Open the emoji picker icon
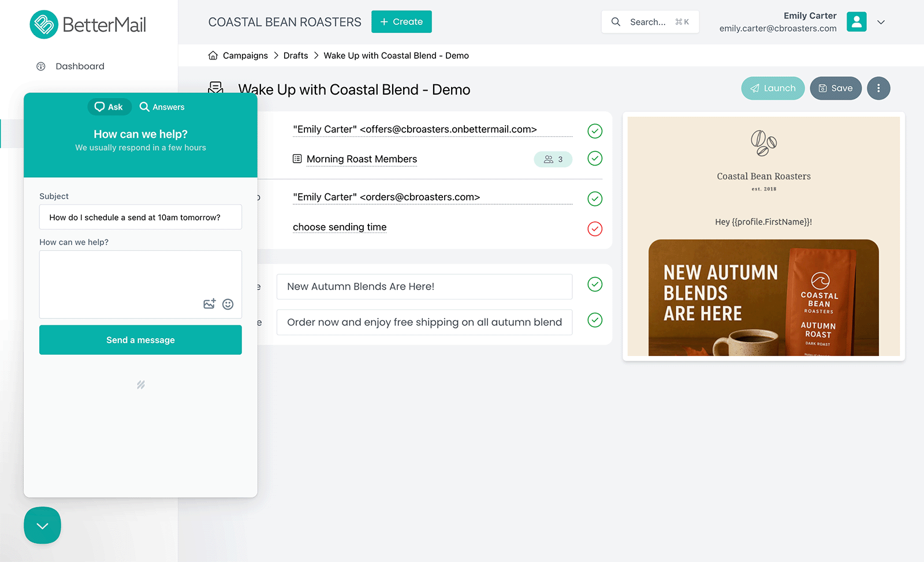 click(x=228, y=304)
